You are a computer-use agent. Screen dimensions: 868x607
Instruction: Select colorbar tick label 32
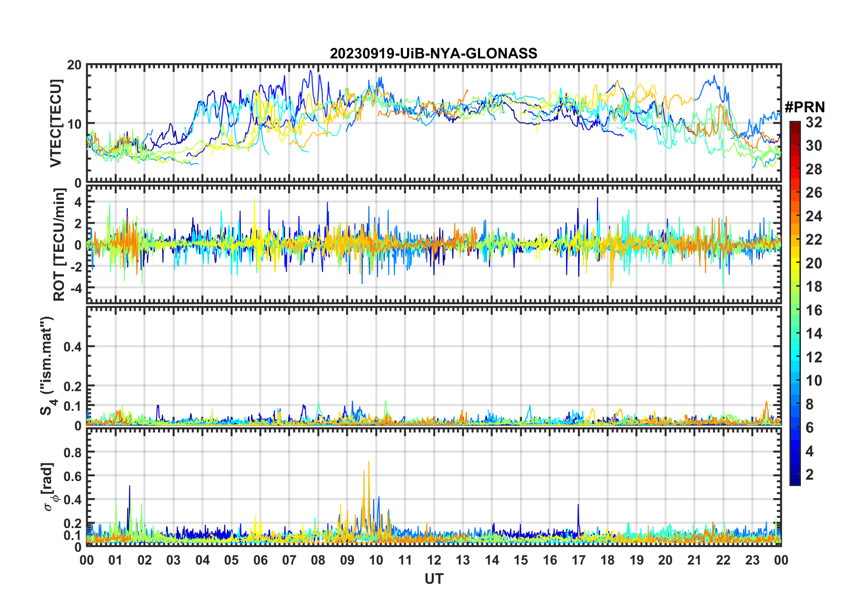(x=814, y=122)
